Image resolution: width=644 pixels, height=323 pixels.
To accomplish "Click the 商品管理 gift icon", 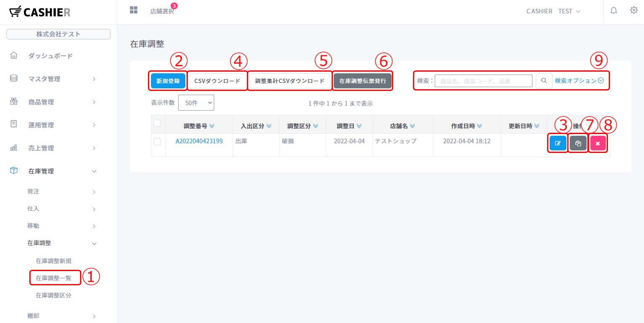I will [x=14, y=101].
